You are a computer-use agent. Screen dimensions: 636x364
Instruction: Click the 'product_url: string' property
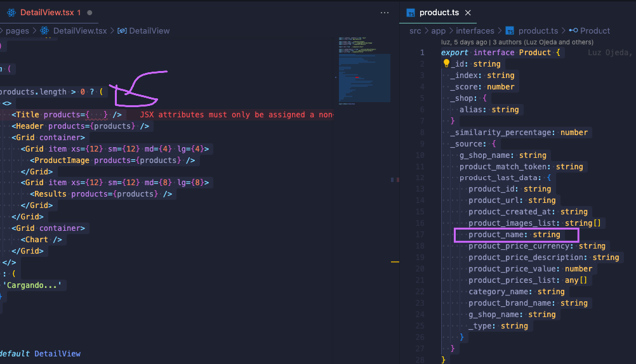click(512, 200)
